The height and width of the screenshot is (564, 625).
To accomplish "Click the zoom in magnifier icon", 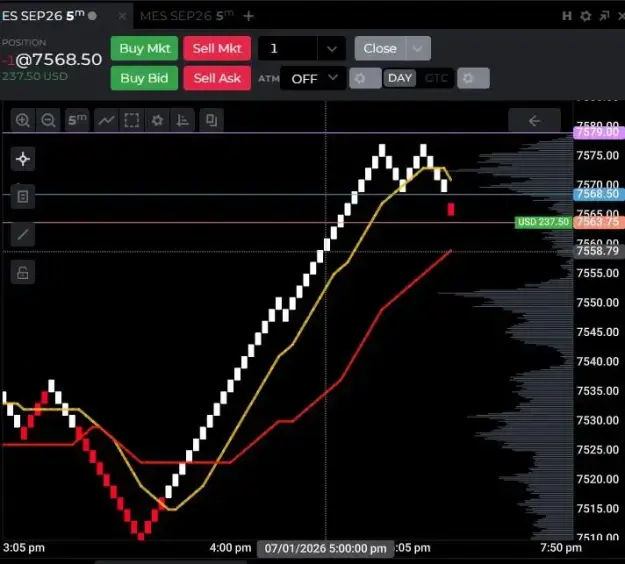I will coord(23,120).
